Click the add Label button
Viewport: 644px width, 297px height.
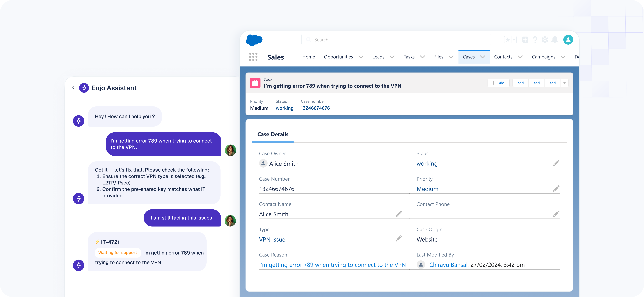click(x=498, y=83)
